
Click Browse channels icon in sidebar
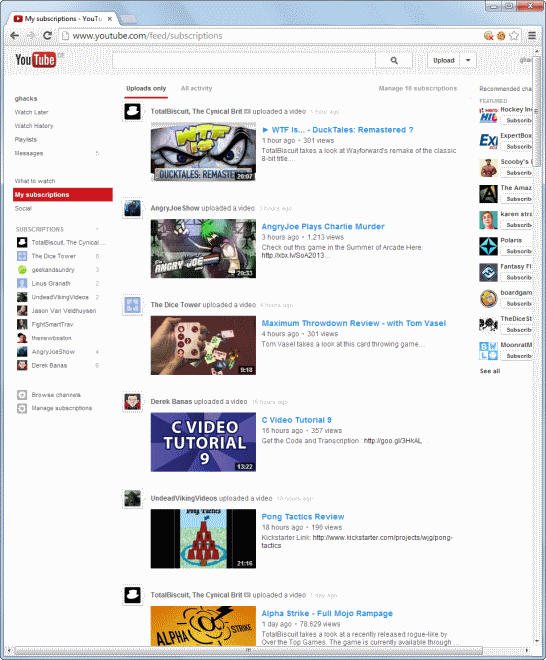click(22, 395)
